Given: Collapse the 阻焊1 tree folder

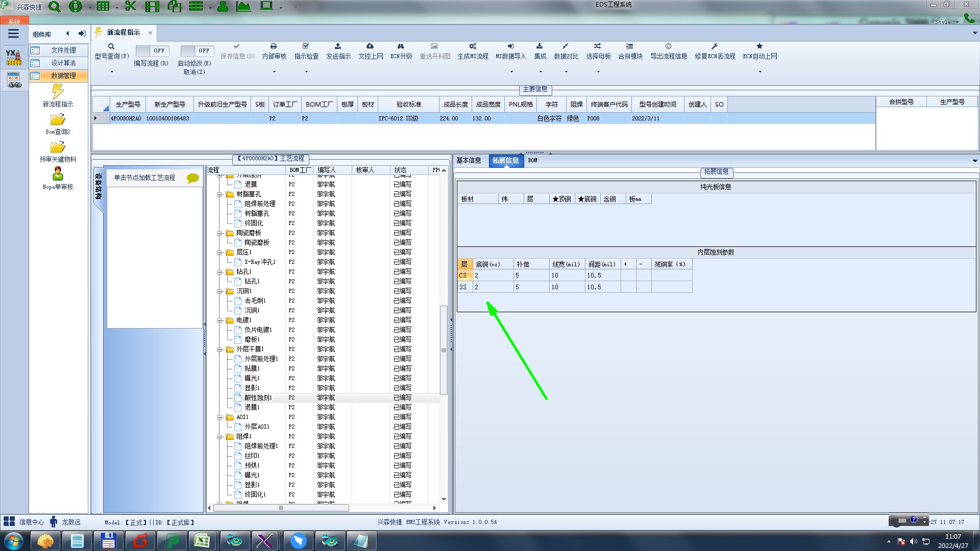Looking at the screenshot, I should coord(219,437).
